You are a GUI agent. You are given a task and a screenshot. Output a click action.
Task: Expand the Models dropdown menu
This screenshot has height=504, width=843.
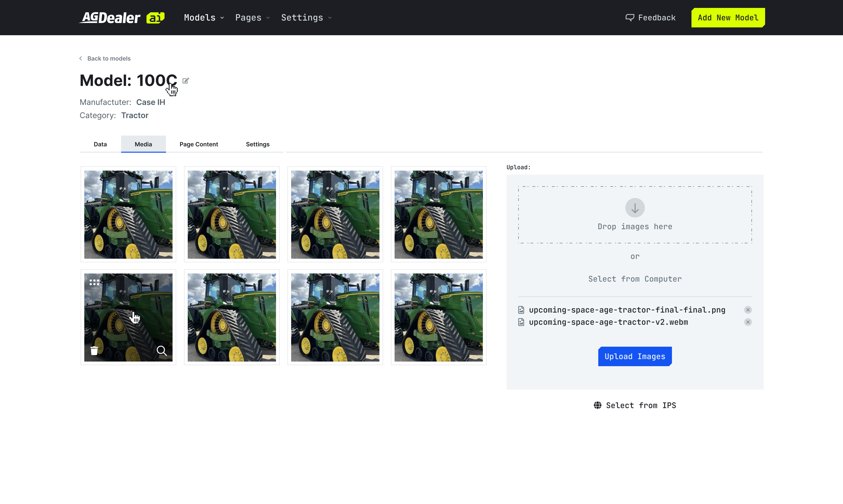point(204,18)
